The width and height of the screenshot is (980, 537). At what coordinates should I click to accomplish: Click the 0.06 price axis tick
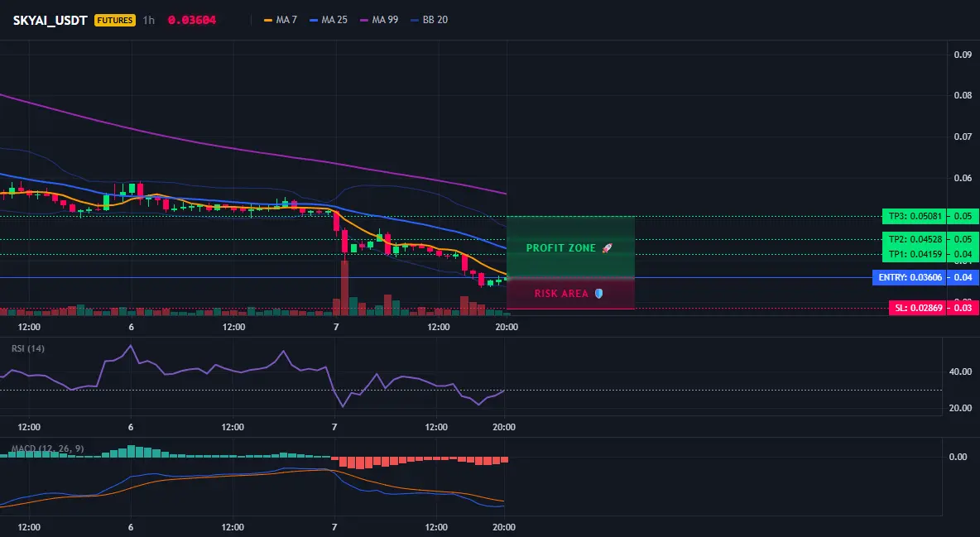click(x=963, y=178)
